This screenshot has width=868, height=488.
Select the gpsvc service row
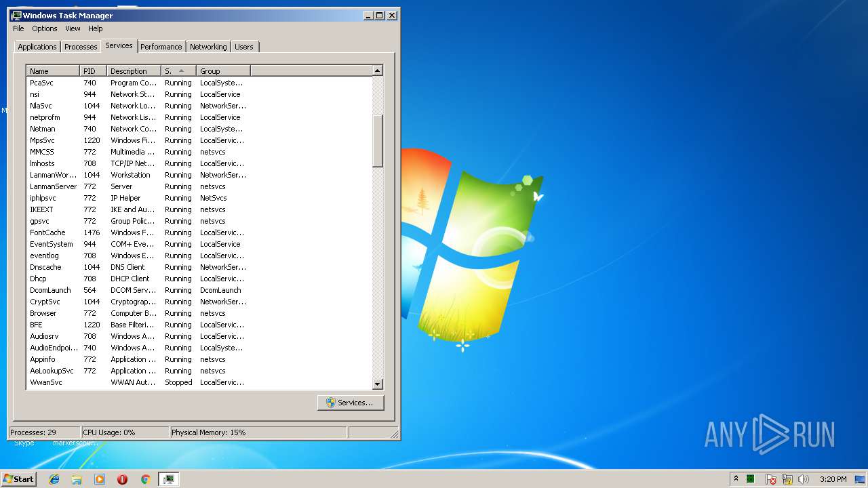coord(199,221)
